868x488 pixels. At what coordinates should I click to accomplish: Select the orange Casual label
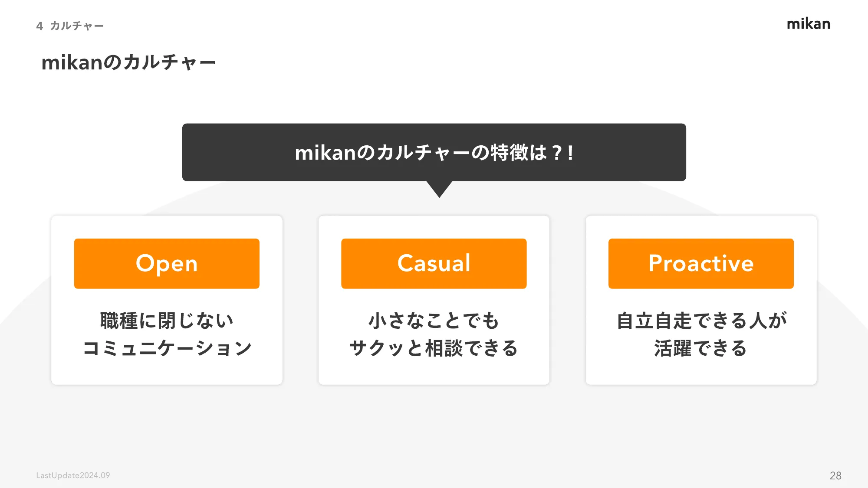pyautogui.click(x=434, y=263)
